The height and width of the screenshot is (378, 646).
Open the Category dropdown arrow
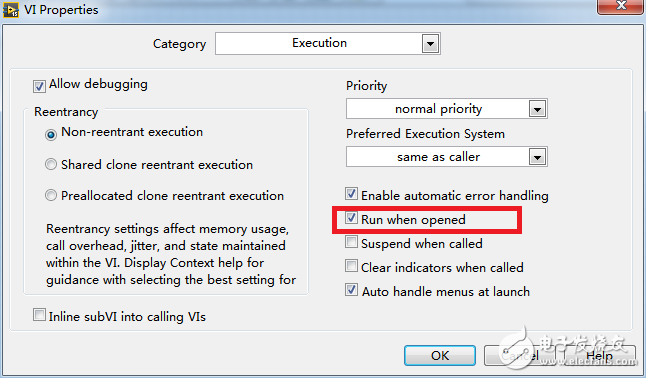(430, 44)
